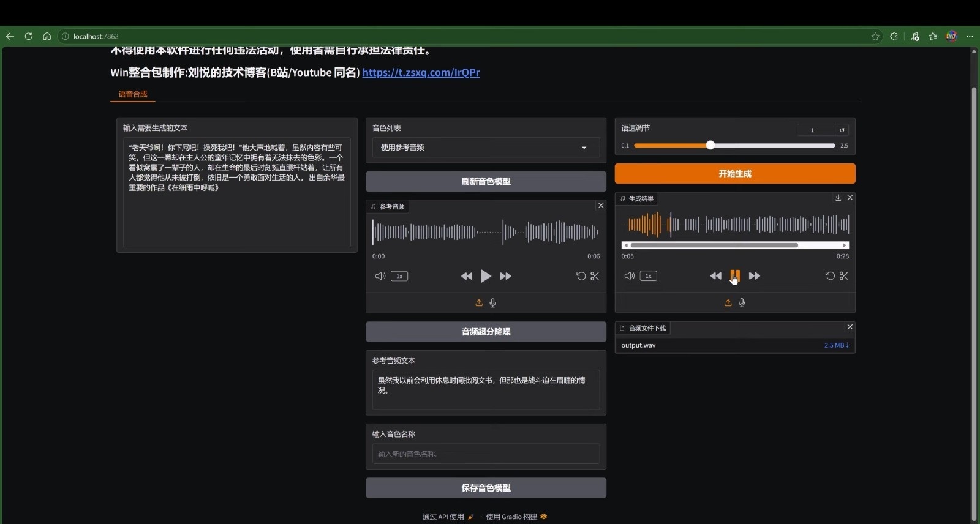980x524 pixels.
Task: Pause the generated result audio playback
Action: (x=735, y=276)
